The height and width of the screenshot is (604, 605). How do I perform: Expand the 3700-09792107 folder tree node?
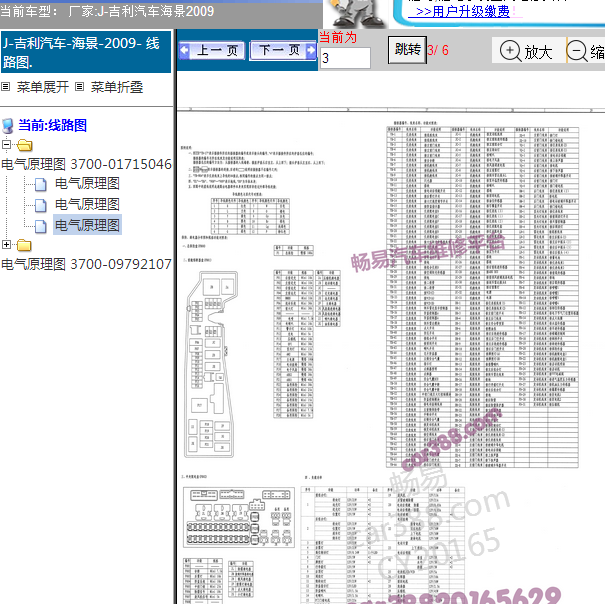click(6, 244)
